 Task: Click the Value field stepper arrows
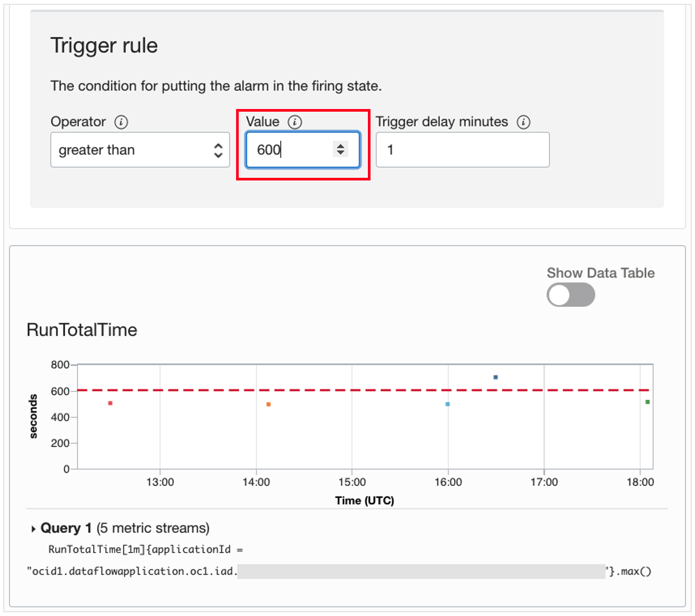[340, 150]
